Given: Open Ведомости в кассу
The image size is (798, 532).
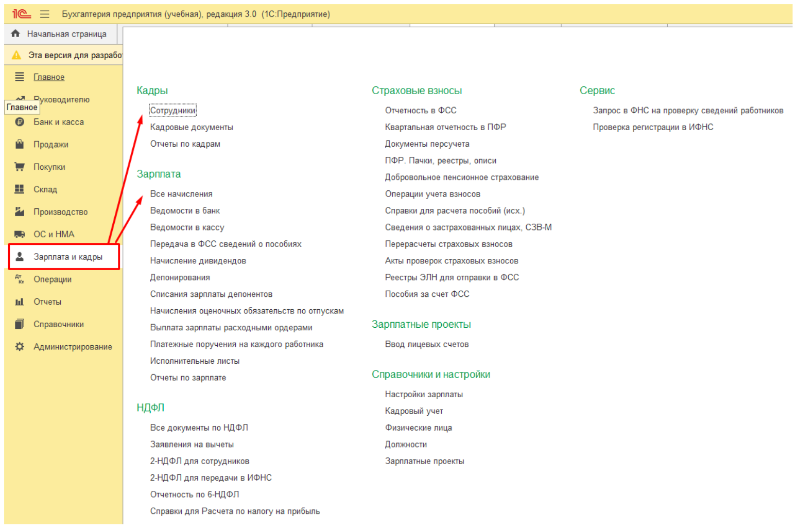Looking at the screenshot, I should pyautogui.click(x=187, y=227).
